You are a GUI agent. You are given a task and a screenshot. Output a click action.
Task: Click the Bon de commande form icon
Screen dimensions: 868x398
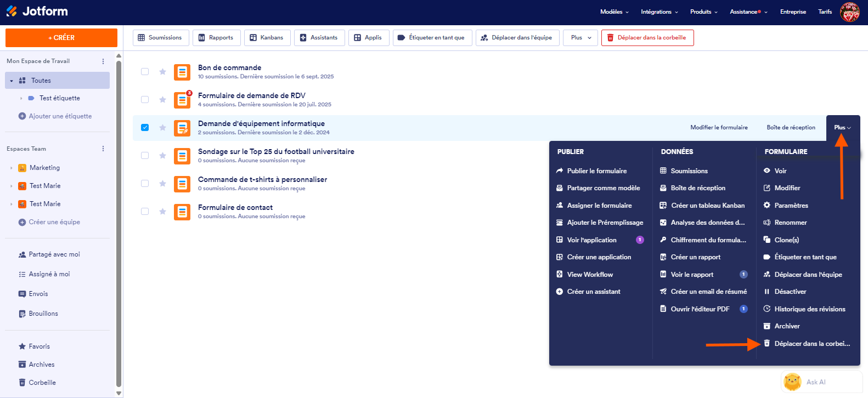(x=182, y=72)
